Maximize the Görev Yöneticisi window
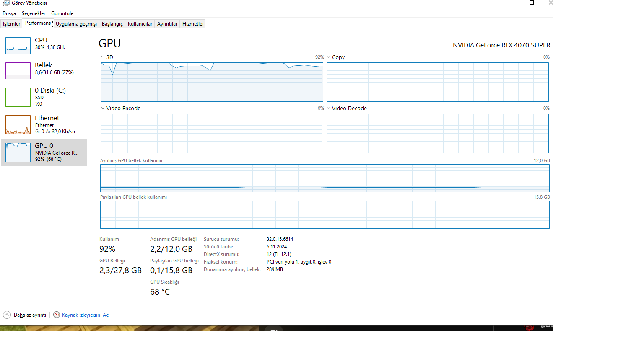 point(532,3)
